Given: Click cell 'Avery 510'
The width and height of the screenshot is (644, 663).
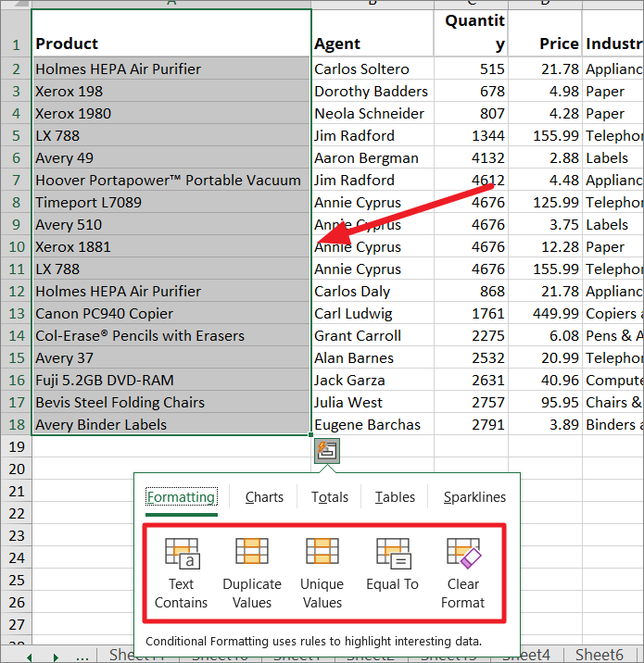Looking at the screenshot, I should coord(171,224).
